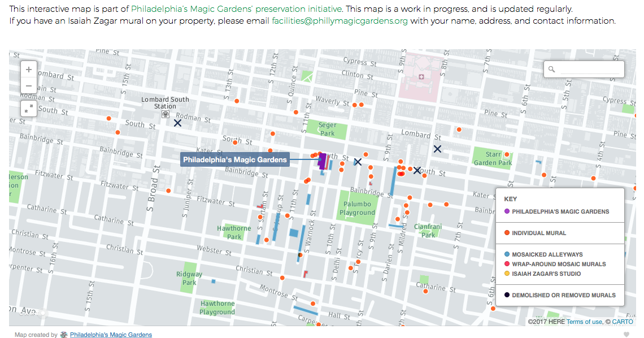Viewport: 644px width, 338px height.
Task: Open the CARTO attribution link
Action: (x=623, y=322)
